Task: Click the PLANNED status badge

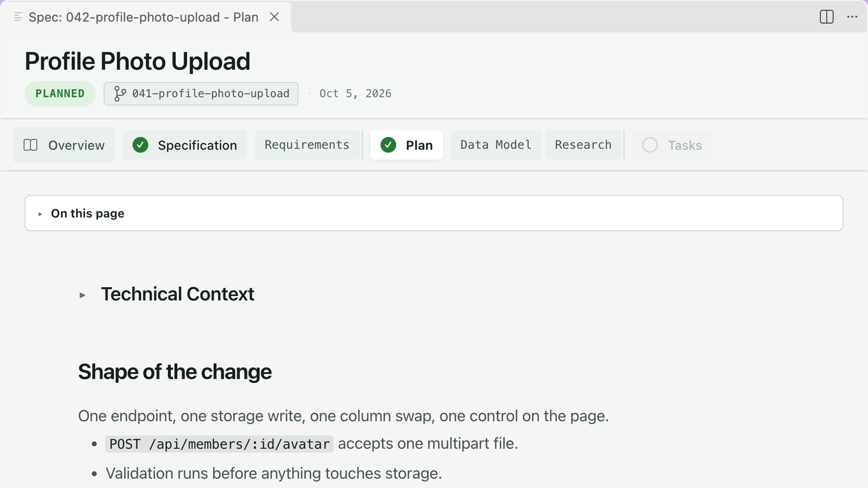Action: pyautogui.click(x=60, y=93)
